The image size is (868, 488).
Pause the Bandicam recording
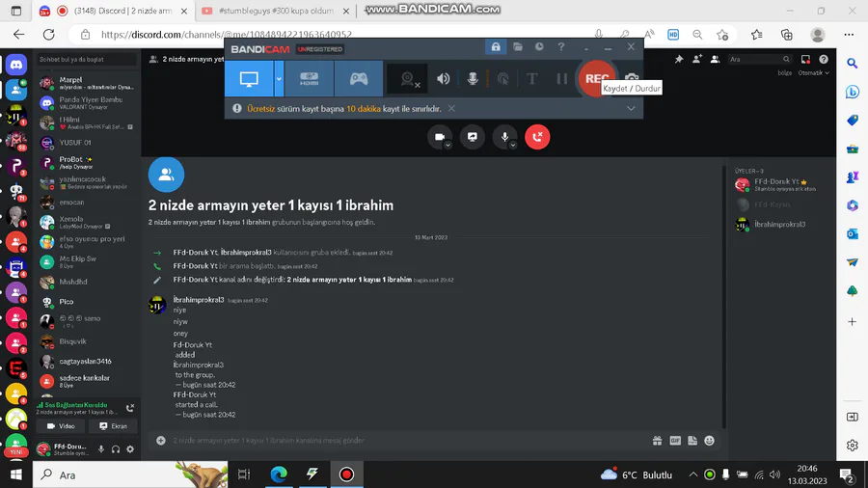pos(561,78)
